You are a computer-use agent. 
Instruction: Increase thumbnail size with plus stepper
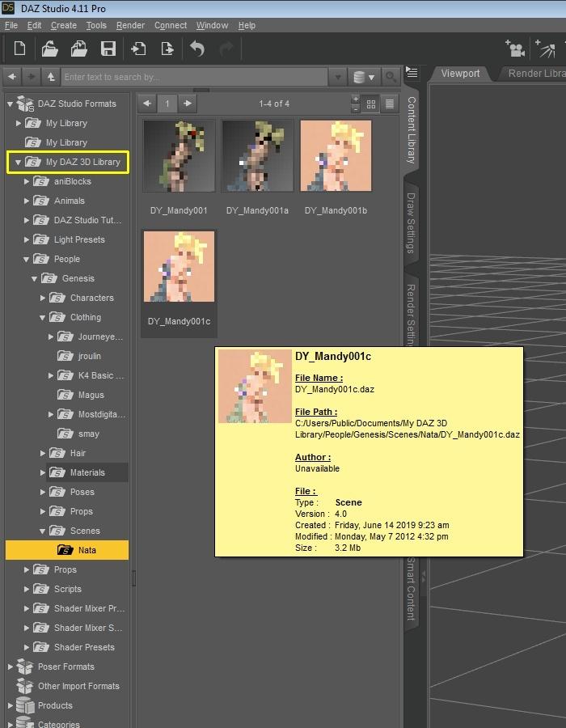coord(356,99)
